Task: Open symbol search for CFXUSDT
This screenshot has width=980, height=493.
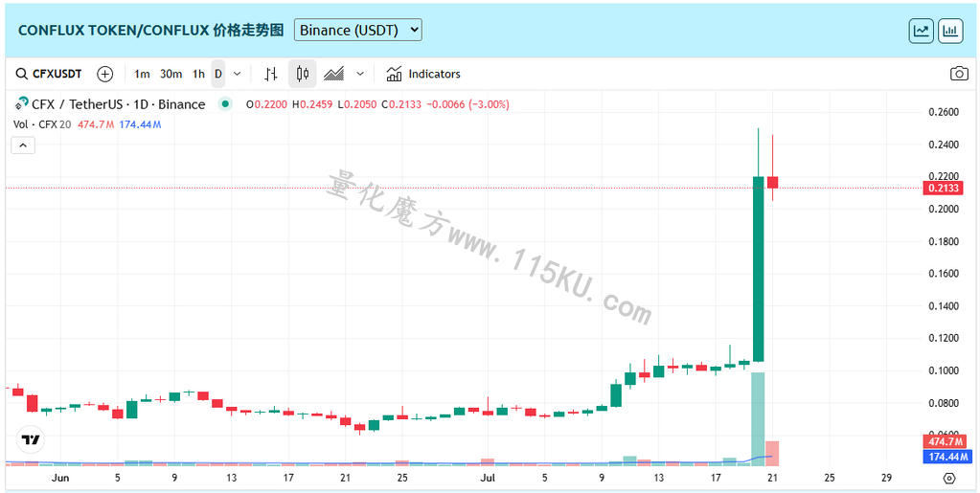Action: click(49, 74)
